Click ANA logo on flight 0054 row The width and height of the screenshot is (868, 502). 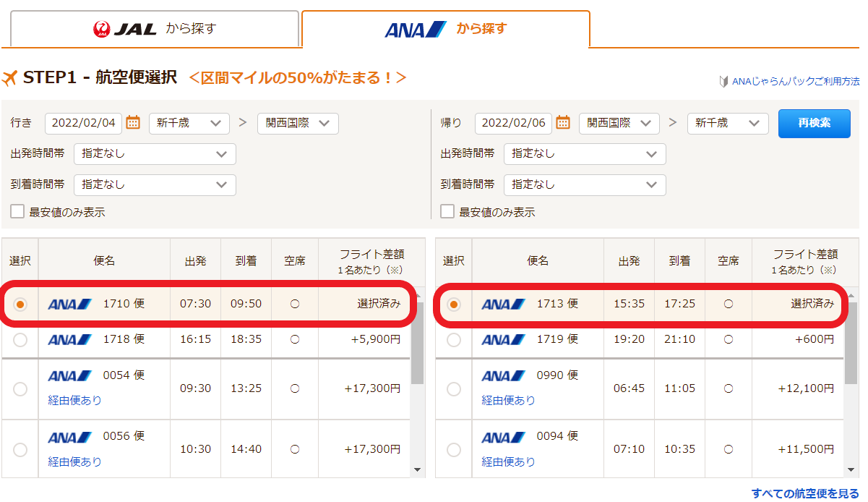pos(70,376)
